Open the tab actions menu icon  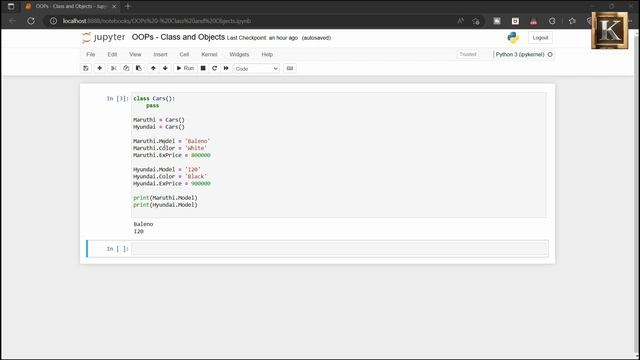point(11,6)
